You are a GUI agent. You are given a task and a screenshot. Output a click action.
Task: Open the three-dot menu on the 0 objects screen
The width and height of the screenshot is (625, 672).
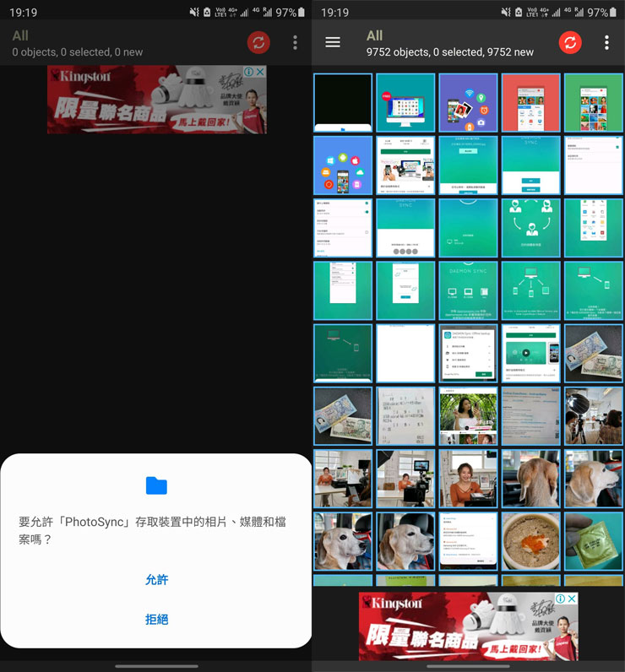pyautogui.click(x=295, y=42)
